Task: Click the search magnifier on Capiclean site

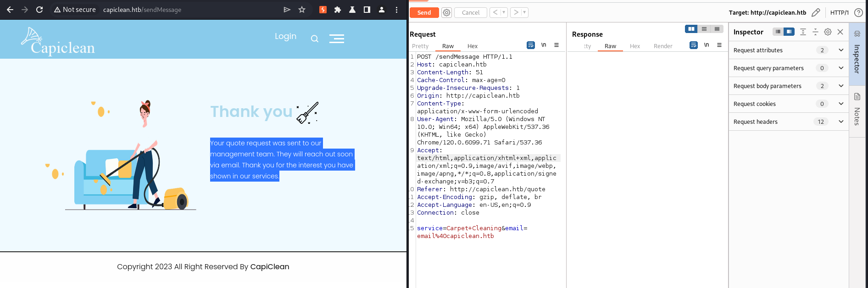Action: click(314, 39)
